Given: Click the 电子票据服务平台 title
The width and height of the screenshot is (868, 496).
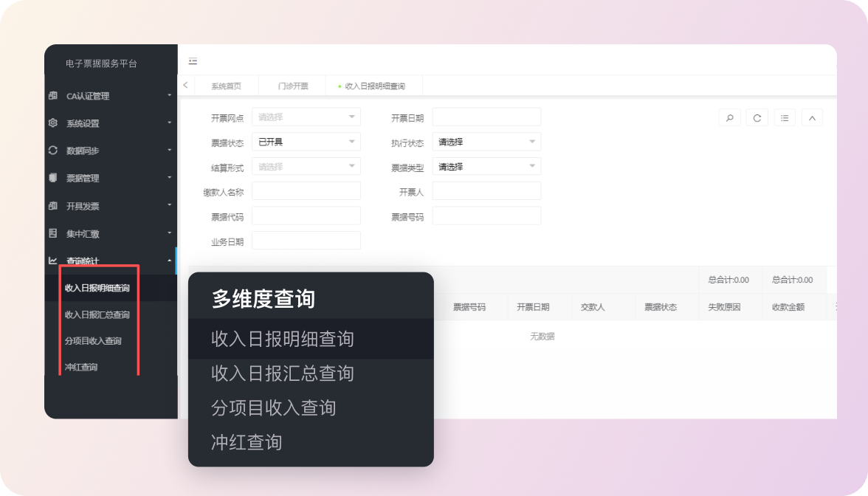Looking at the screenshot, I should tap(101, 63).
